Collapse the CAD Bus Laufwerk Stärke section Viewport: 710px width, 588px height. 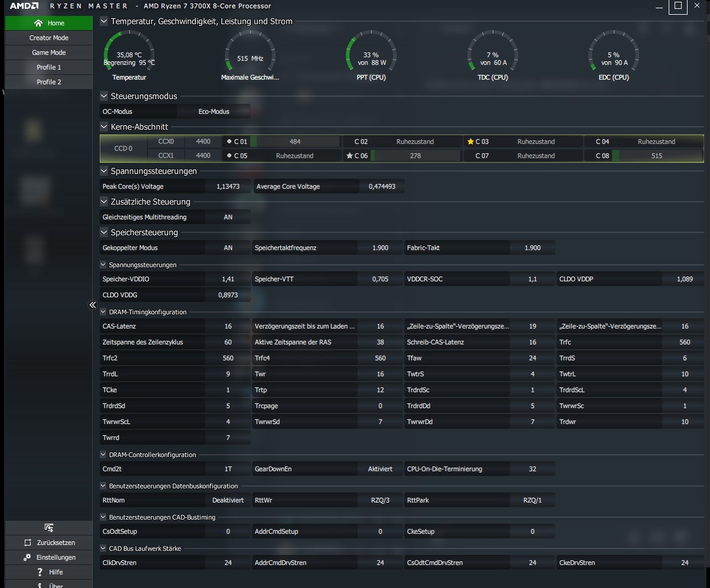103,548
